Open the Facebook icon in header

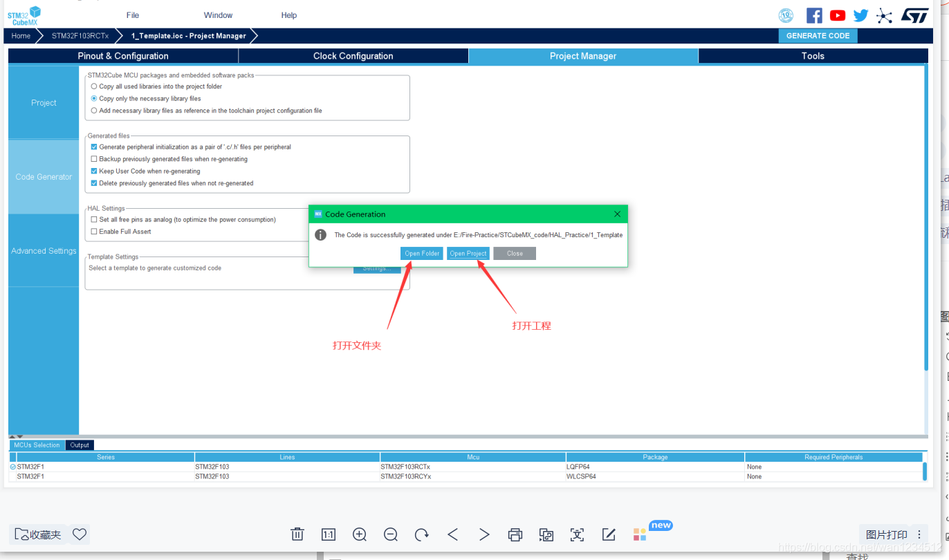814,15
